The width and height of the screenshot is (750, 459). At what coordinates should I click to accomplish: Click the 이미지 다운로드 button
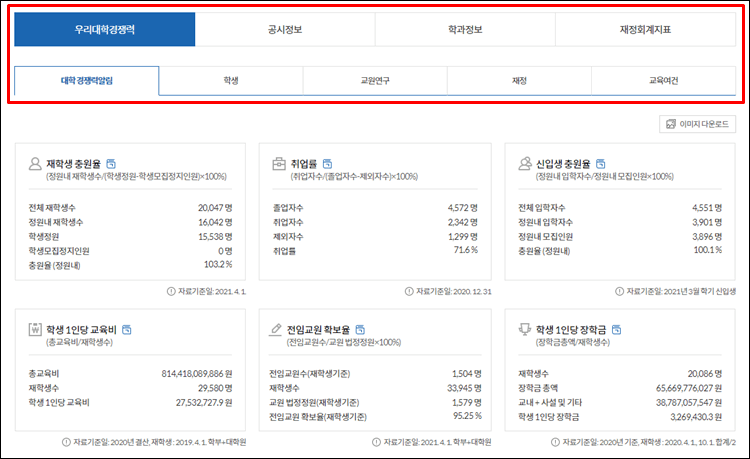pos(697,124)
